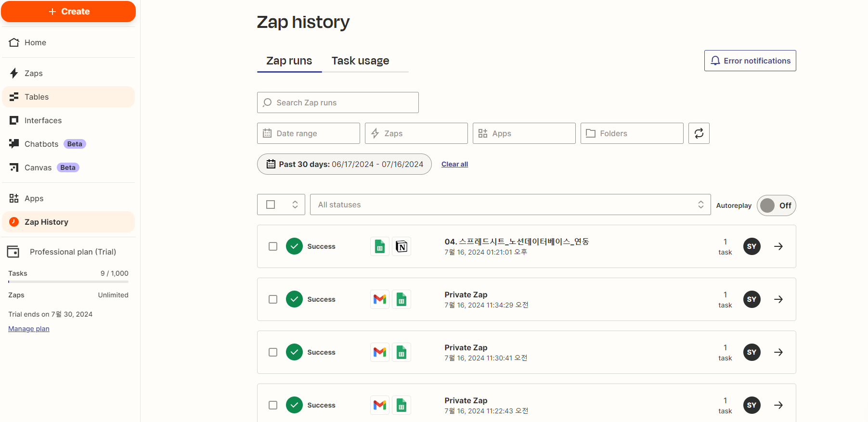Image resolution: width=868 pixels, height=422 pixels.
Task: Click the Zap History clock icon
Action: [14, 222]
